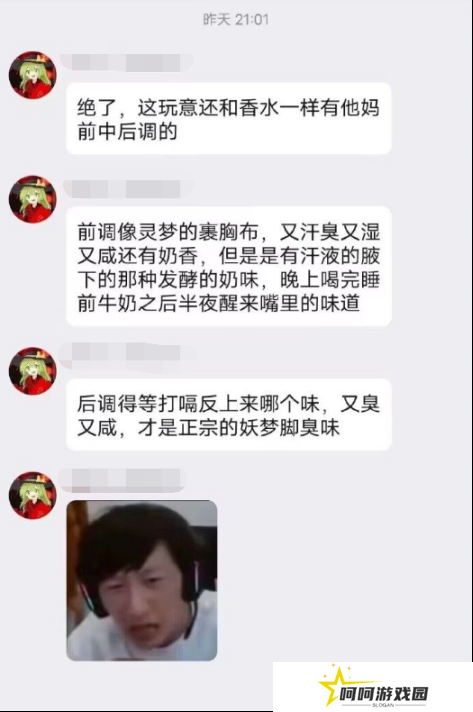Select the 后调得等打嗝反上来 message bubble
The image size is (473, 712).
tap(229, 415)
